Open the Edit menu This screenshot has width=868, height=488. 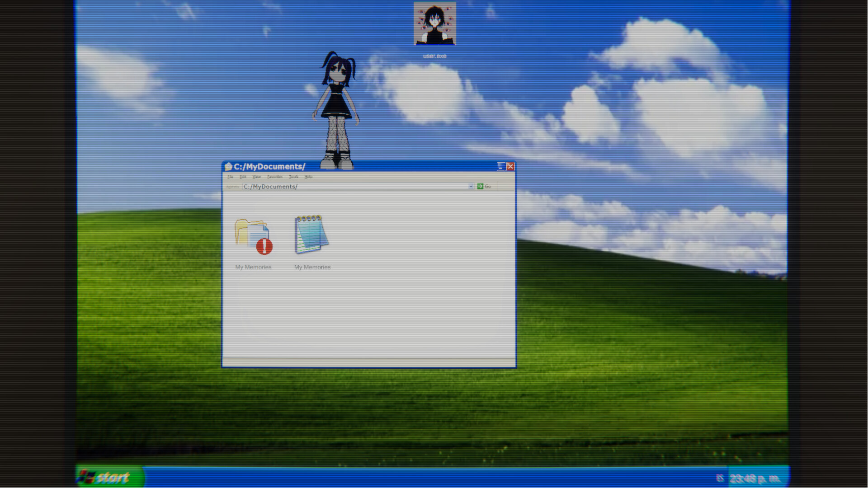point(243,177)
